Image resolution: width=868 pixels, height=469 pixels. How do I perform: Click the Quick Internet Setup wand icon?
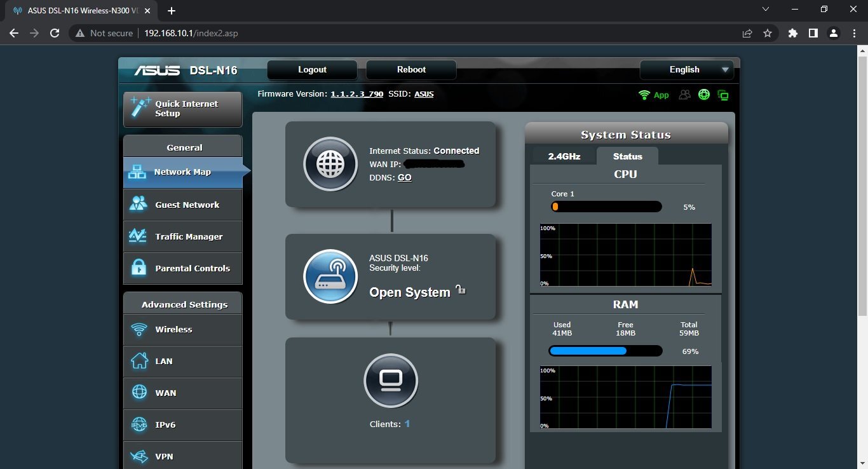pyautogui.click(x=140, y=108)
